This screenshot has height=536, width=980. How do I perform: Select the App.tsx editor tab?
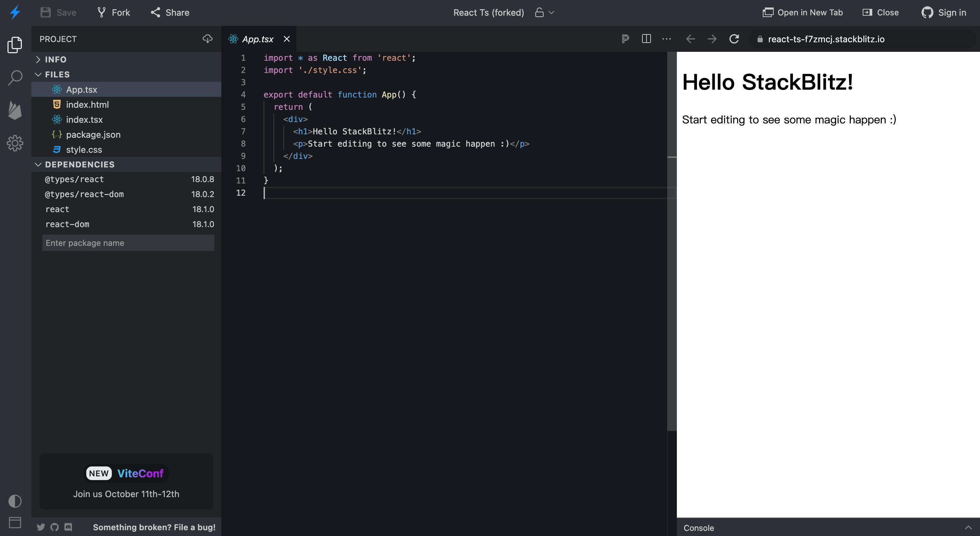(257, 39)
